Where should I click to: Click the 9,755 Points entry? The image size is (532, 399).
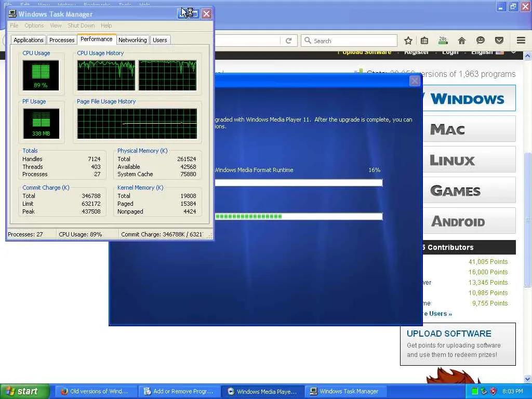(490, 303)
